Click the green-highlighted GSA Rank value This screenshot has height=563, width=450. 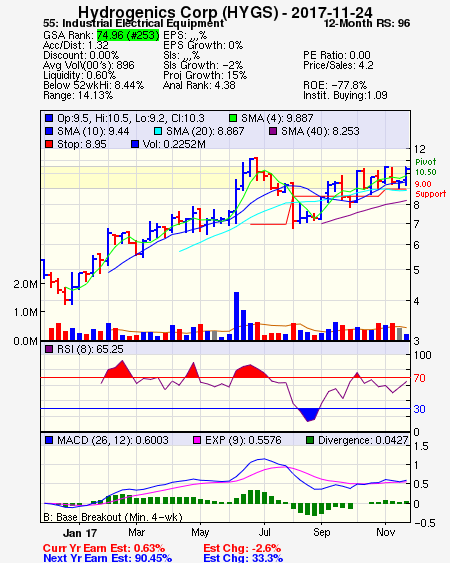(128, 35)
